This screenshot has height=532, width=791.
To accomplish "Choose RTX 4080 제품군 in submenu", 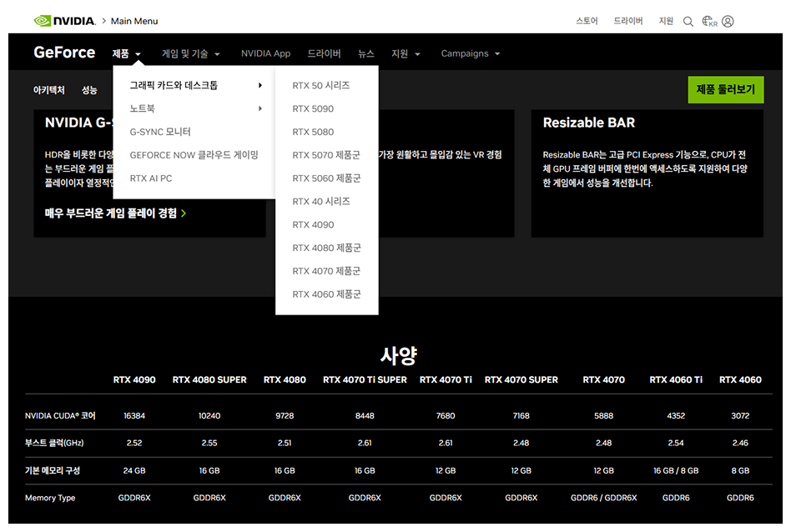I will point(326,248).
